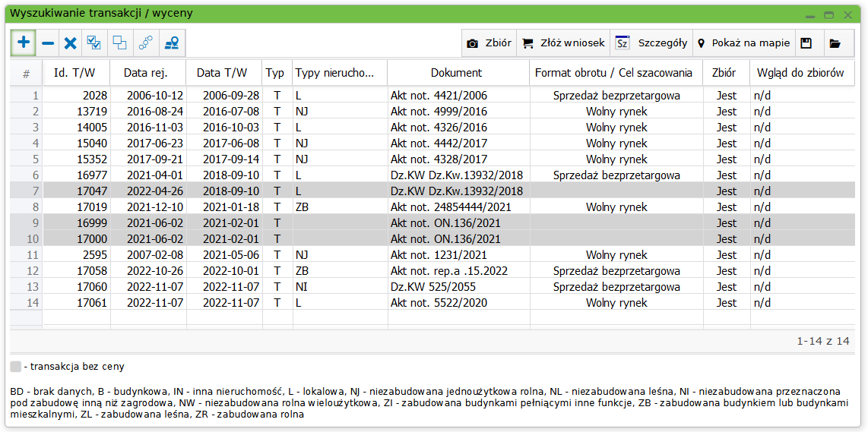
Task: Open Szczegóły details button
Action: pos(651,43)
